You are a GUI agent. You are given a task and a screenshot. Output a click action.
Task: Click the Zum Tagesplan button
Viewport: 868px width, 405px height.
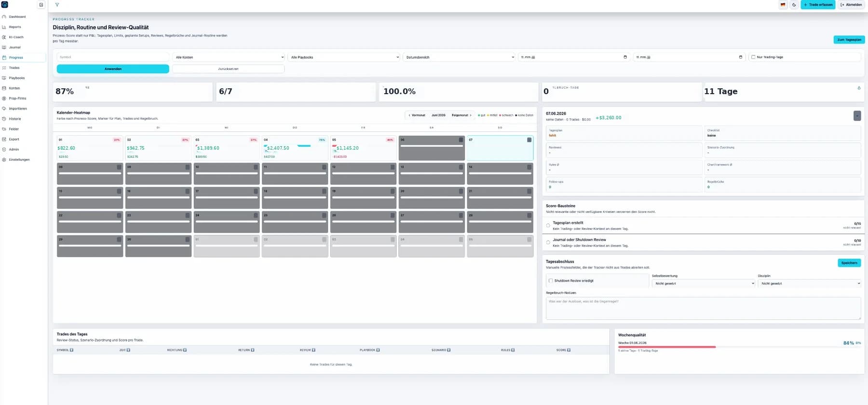click(849, 40)
